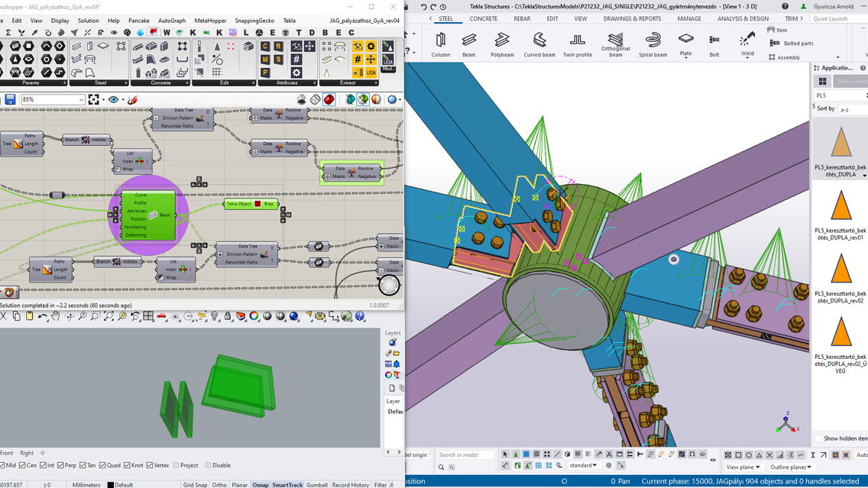Click the red Tekla Object Brep swatch

click(257, 204)
